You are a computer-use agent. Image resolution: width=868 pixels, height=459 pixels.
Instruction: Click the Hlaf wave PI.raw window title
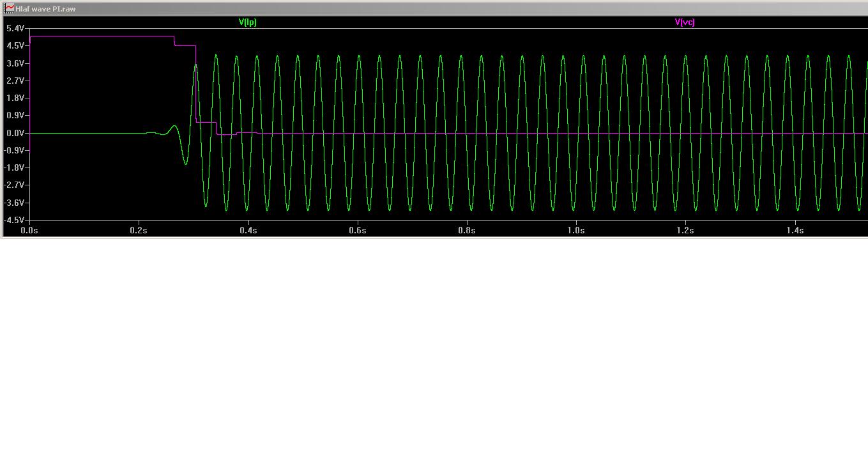[45, 9]
